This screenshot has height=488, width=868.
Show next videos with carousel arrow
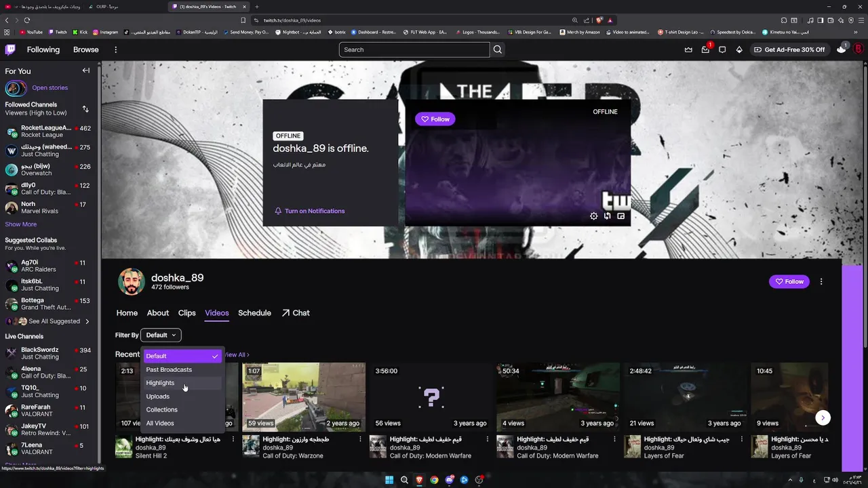823,418
